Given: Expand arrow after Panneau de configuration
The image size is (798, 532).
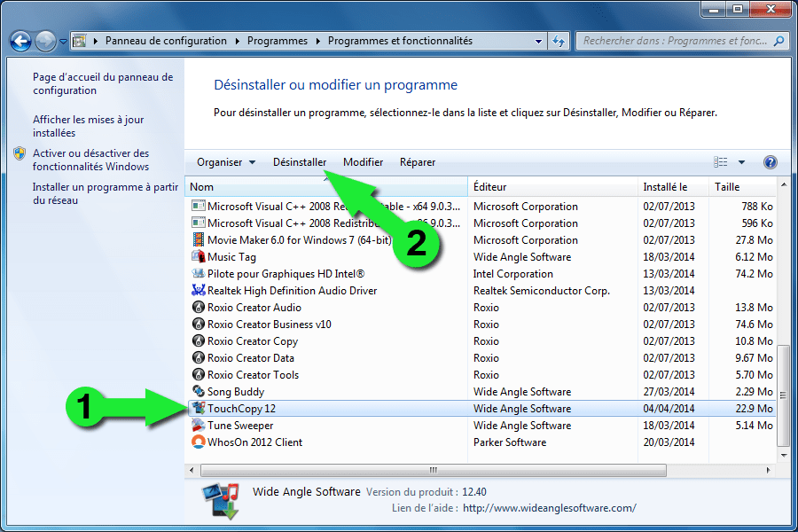Looking at the screenshot, I should (237, 42).
